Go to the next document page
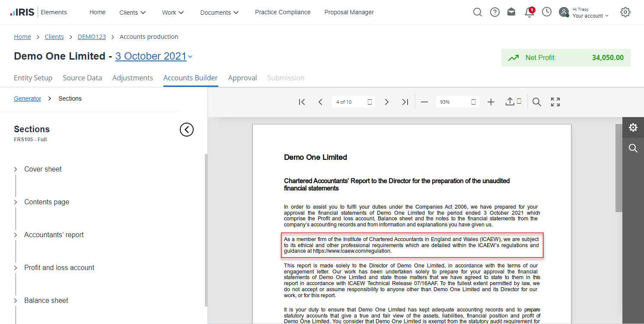This screenshot has height=324, width=644. click(x=386, y=102)
